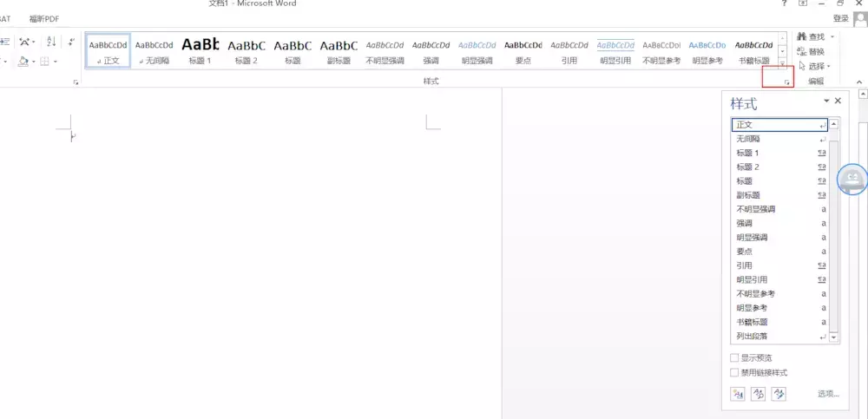
Task: Open the Shading color dropdown arrow
Action: 33,62
